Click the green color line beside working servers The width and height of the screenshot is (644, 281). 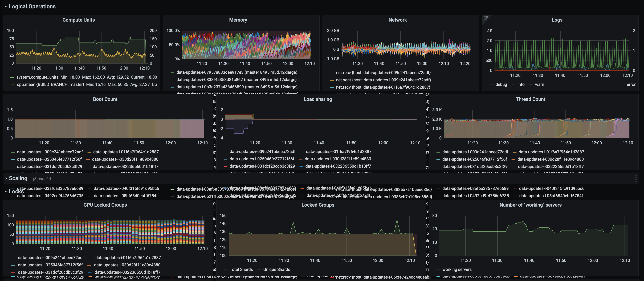point(438,270)
